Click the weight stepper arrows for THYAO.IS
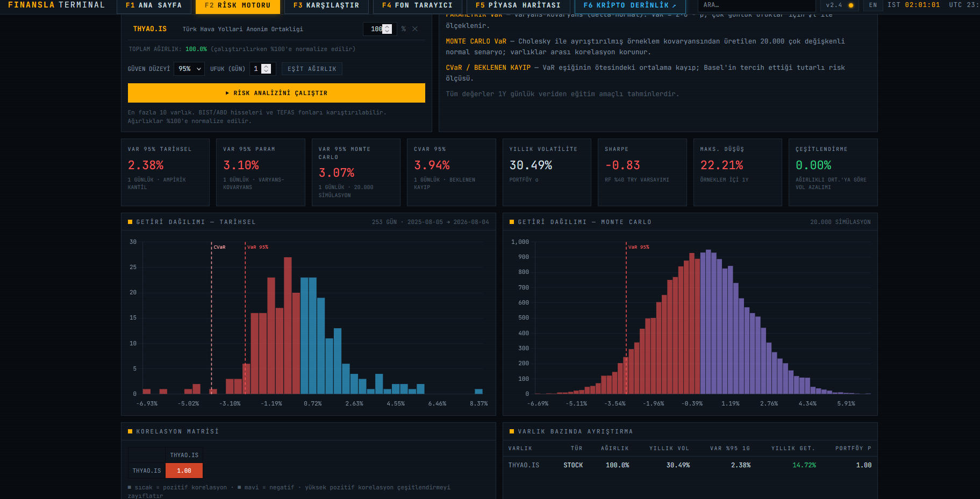The image size is (980, 499). (x=387, y=29)
